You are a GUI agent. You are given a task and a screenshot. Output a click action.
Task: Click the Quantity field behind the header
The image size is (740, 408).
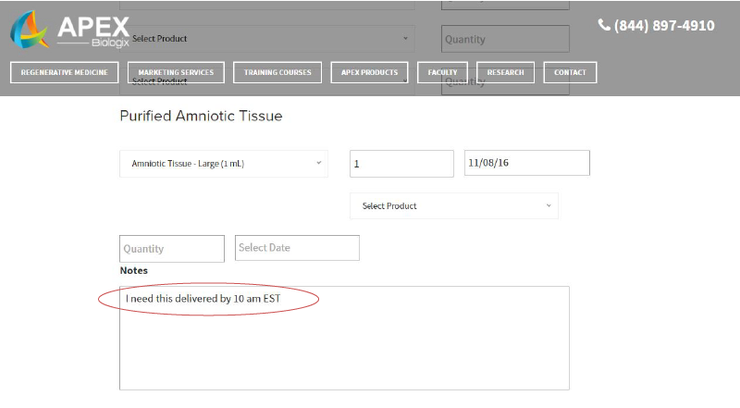pos(505,39)
